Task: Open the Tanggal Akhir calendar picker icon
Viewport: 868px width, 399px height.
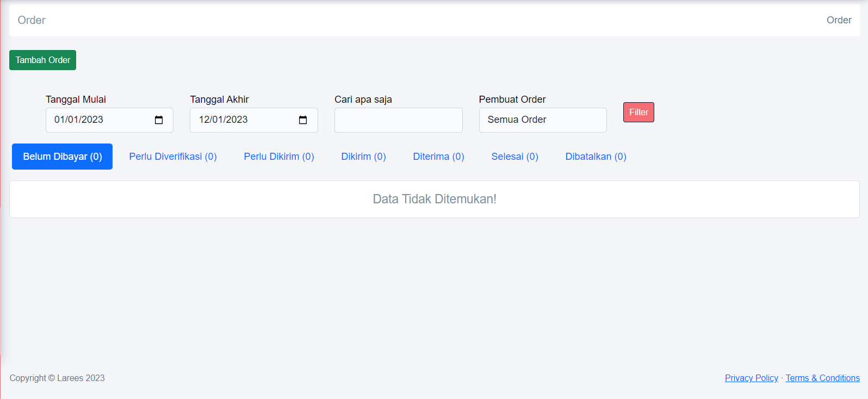Action: 303,120
